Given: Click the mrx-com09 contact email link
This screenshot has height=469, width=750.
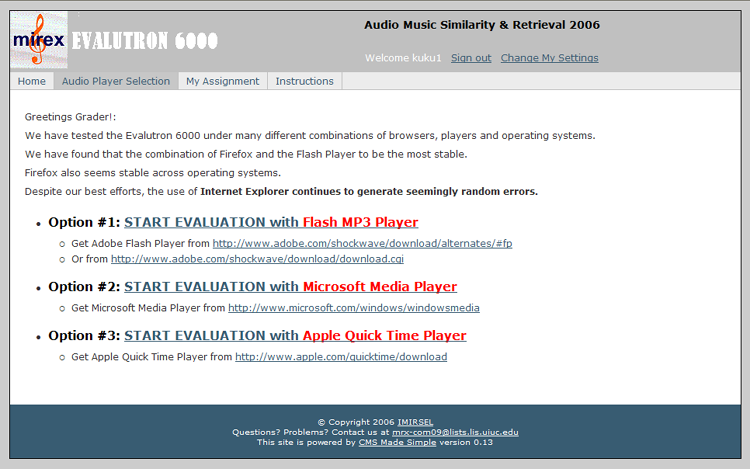Looking at the screenshot, I should [x=455, y=432].
